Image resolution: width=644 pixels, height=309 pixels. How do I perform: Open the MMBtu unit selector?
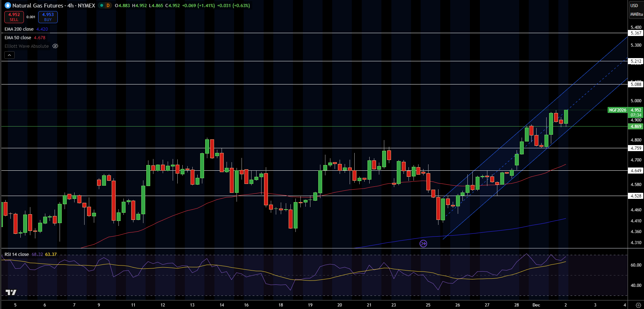[x=636, y=14]
